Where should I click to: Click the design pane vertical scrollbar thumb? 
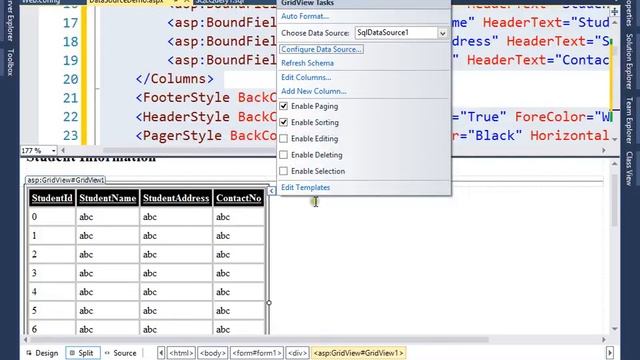[614, 201]
